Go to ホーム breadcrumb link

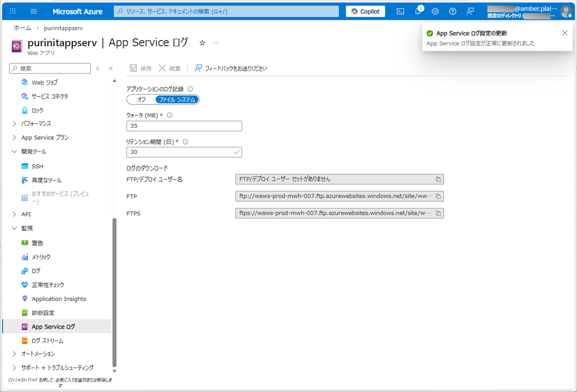click(x=22, y=28)
